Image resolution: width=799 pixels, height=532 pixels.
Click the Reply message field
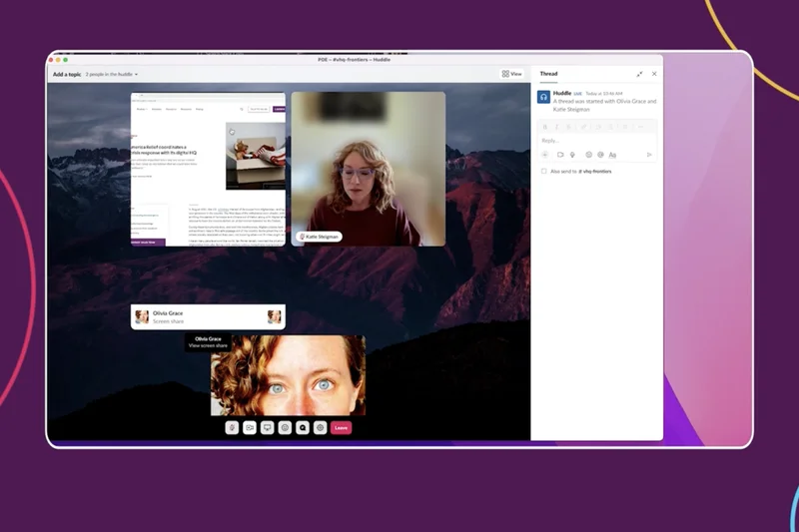pyautogui.click(x=596, y=141)
